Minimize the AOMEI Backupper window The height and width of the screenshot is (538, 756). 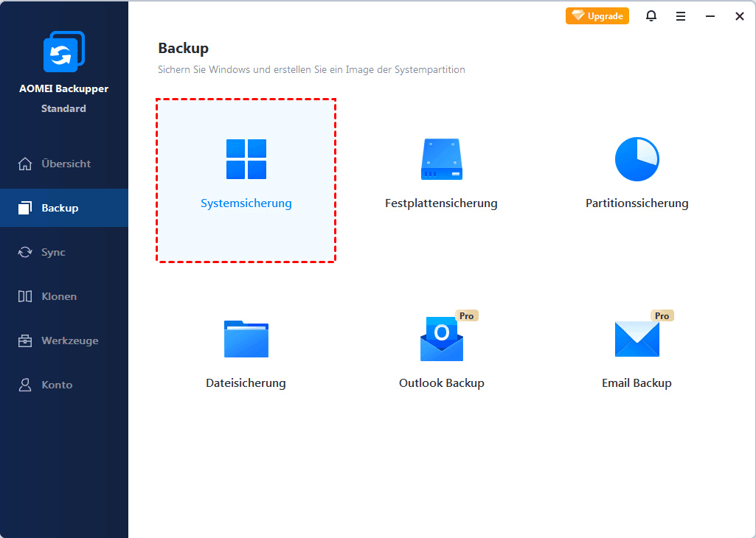(710, 15)
